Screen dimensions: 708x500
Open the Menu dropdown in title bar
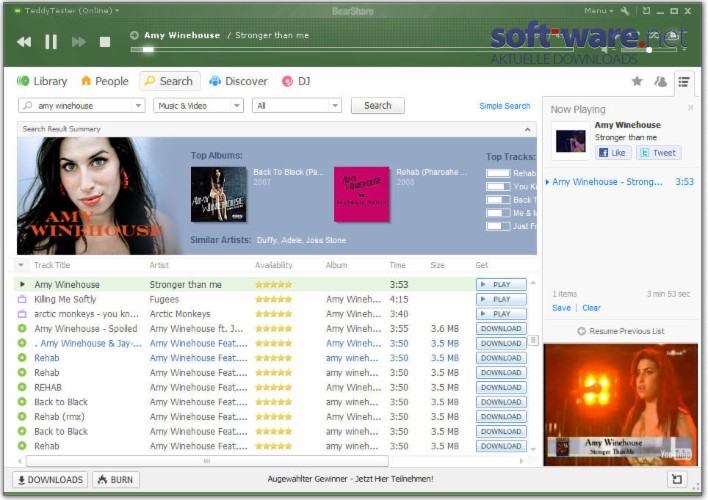[598, 11]
